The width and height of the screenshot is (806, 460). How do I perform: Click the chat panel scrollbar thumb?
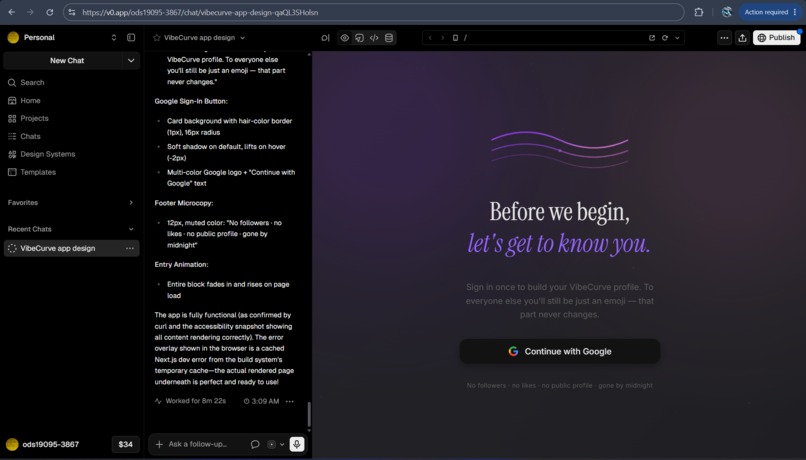tap(309, 414)
